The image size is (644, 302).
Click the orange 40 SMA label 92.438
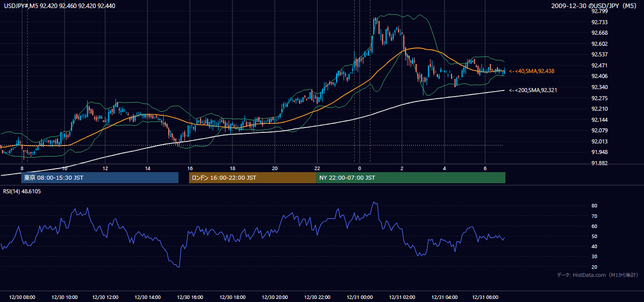(x=532, y=71)
